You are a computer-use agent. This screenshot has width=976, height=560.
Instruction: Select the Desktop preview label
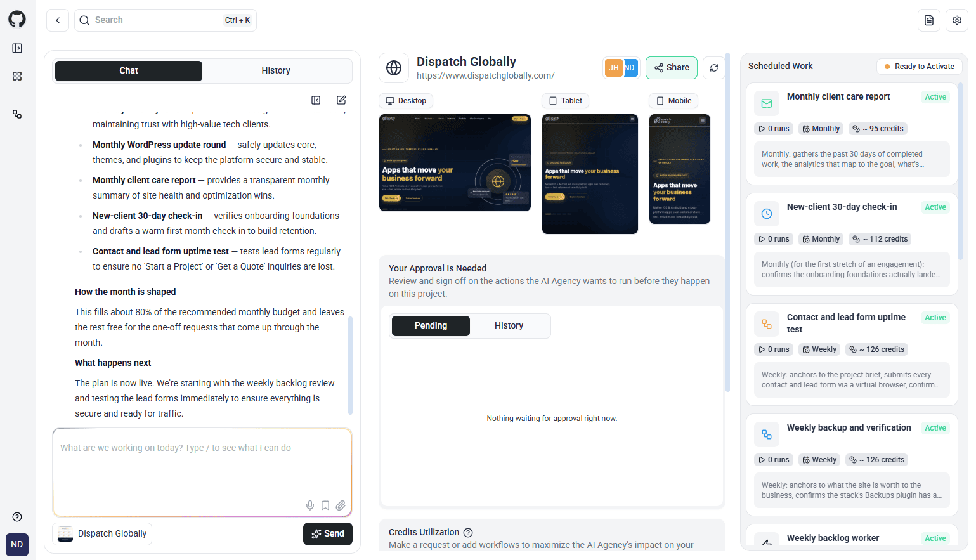click(x=407, y=101)
